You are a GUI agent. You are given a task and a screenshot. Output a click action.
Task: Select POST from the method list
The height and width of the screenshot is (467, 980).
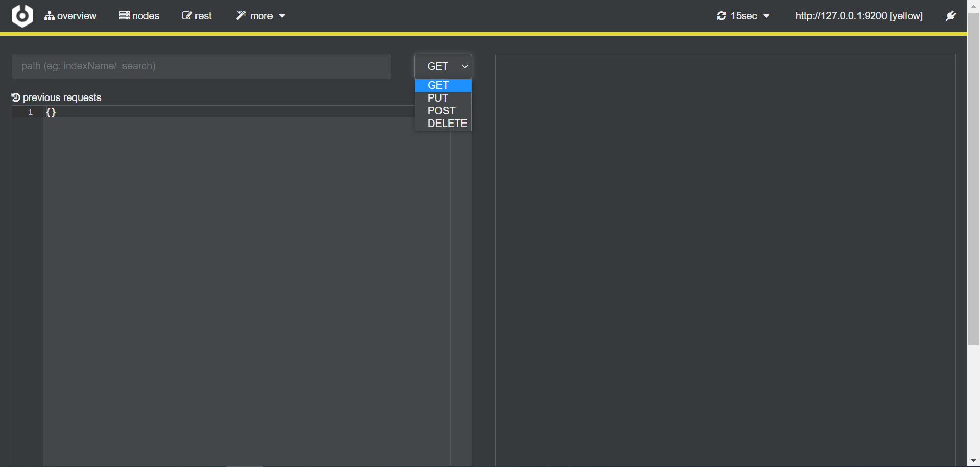click(442, 111)
